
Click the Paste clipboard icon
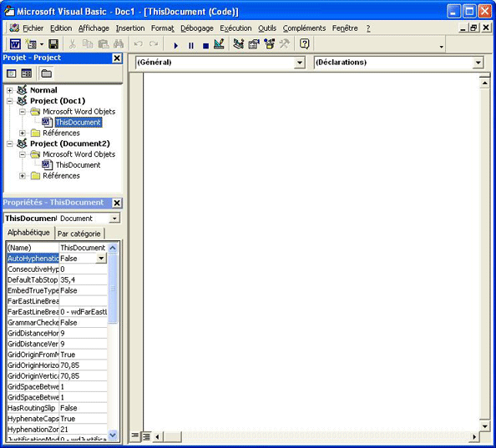click(103, 44)
